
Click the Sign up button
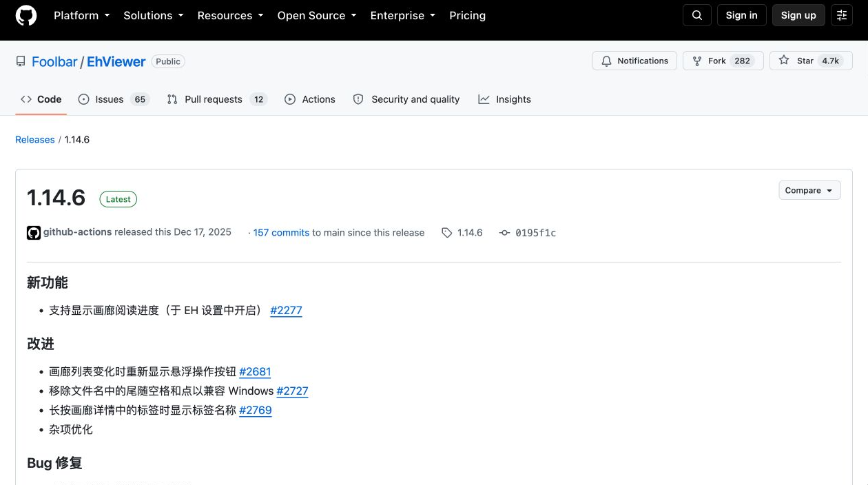point(798,15)
